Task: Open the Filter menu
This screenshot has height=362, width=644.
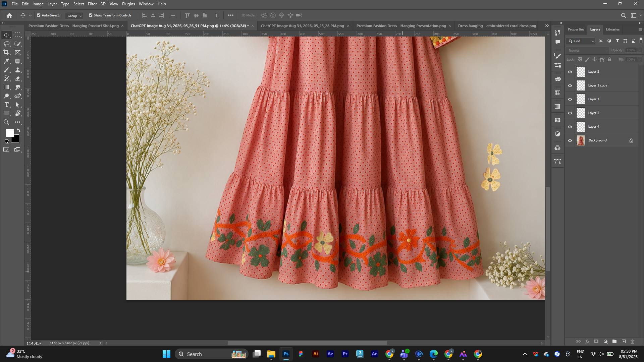Action: (x=92, y=4)
